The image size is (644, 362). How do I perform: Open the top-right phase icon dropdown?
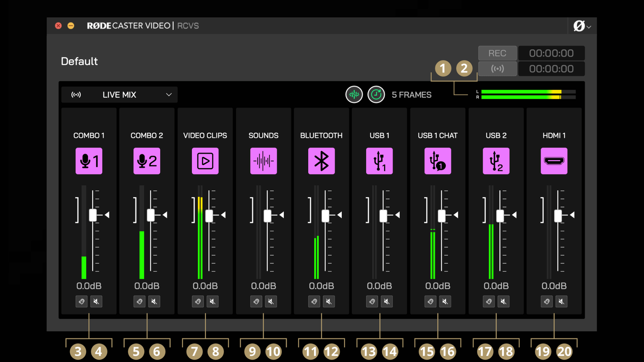(x=581, y=26)
